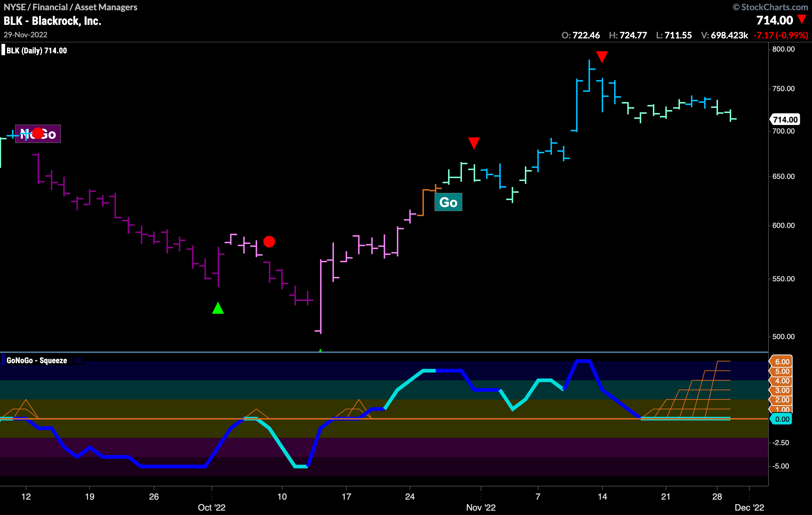
Task: Click the date label 19 on the time axis
Action: [90, 496]
